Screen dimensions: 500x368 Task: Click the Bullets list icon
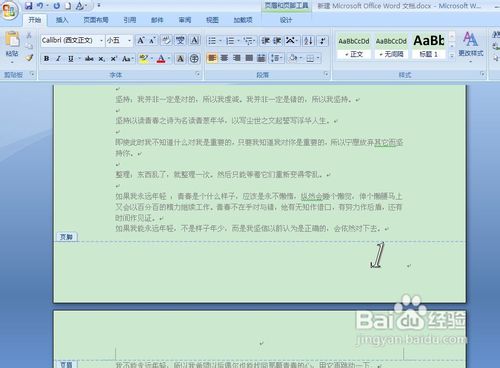pos(212,41)
